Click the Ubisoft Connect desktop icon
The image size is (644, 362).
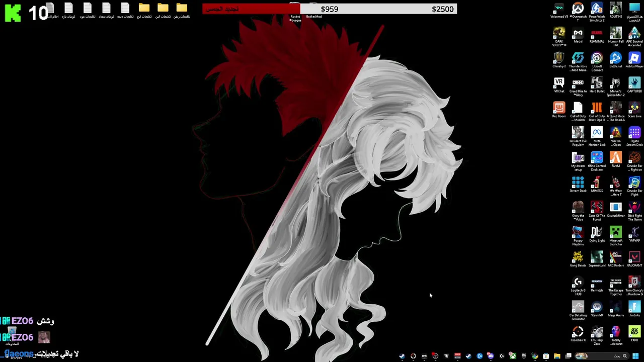pyautogui.click(x=597, y=62)
